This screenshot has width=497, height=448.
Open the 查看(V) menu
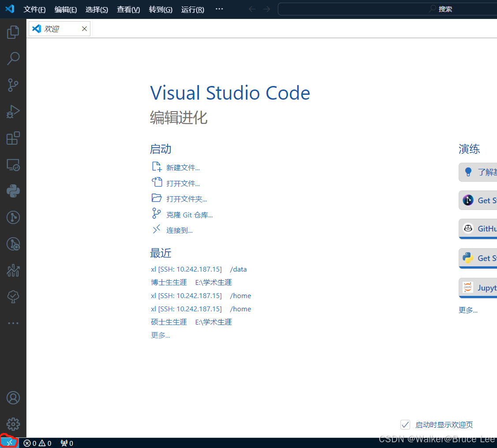pos(128,10)
